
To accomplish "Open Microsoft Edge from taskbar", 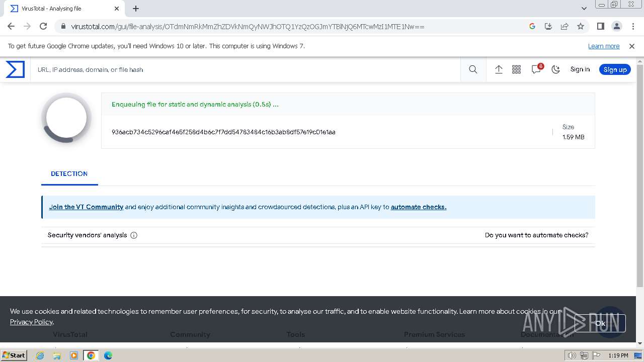I will (x=108, y=355).
